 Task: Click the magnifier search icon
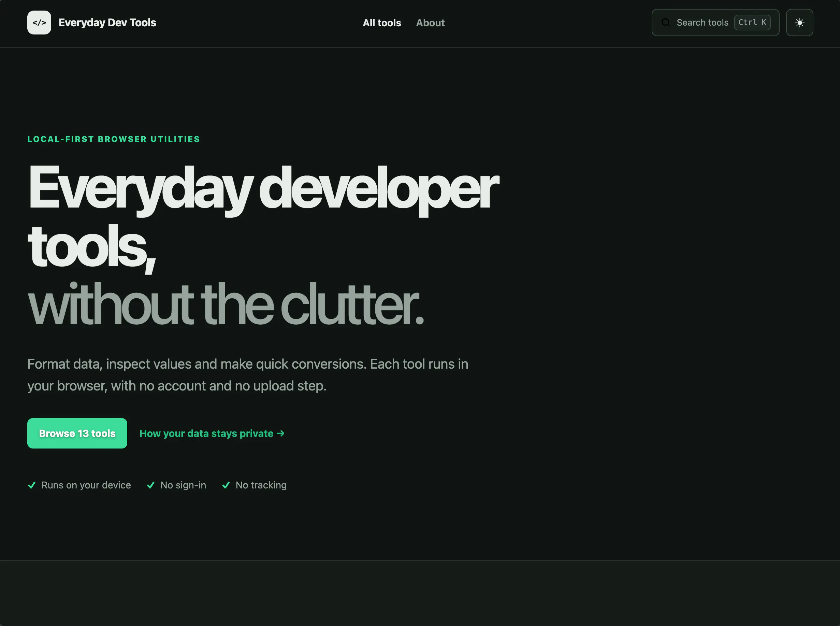point(665,23)
